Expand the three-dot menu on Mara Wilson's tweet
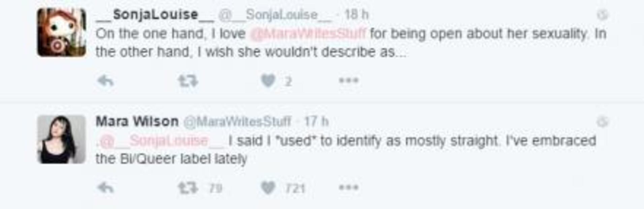 click(349, 187)
